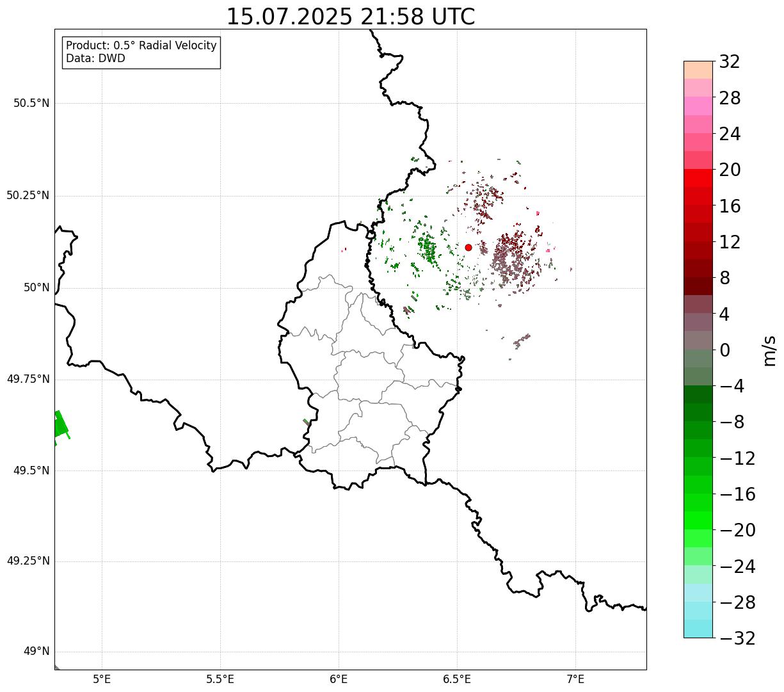
Task: Click the colorbar value 8
Action: point(724,278)
